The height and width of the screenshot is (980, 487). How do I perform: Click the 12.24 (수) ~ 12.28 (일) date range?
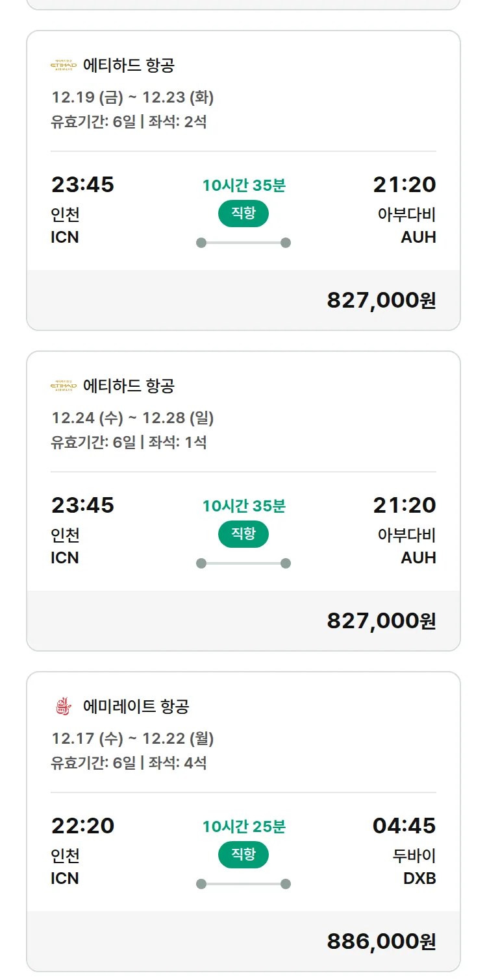(132, 418)
